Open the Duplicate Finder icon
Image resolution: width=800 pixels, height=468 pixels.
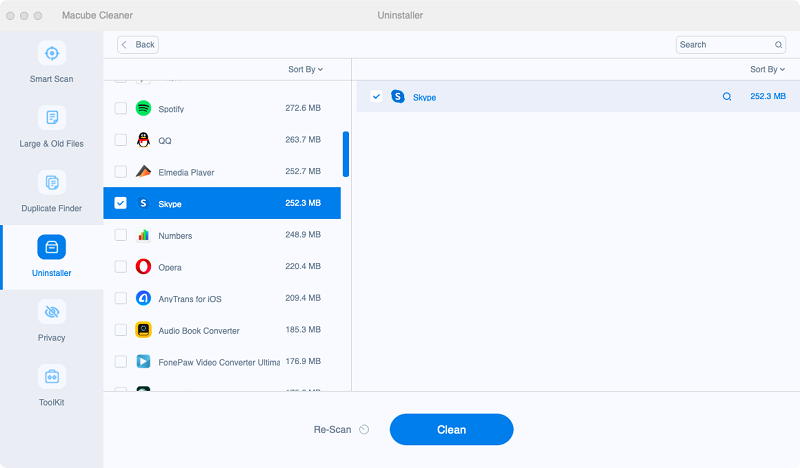[52, 183]
